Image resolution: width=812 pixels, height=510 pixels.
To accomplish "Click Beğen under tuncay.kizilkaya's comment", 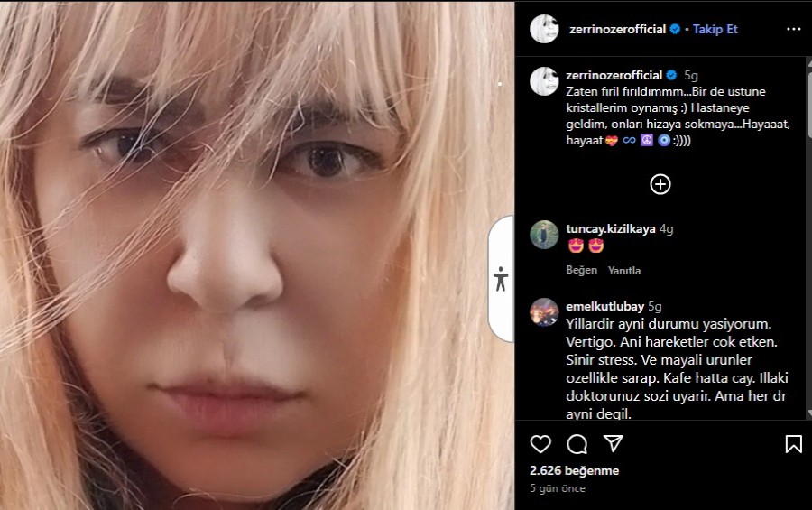I will pos(582,270).
